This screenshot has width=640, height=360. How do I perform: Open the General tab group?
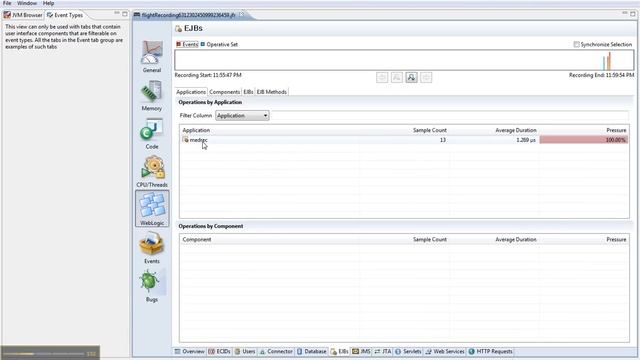152,57
